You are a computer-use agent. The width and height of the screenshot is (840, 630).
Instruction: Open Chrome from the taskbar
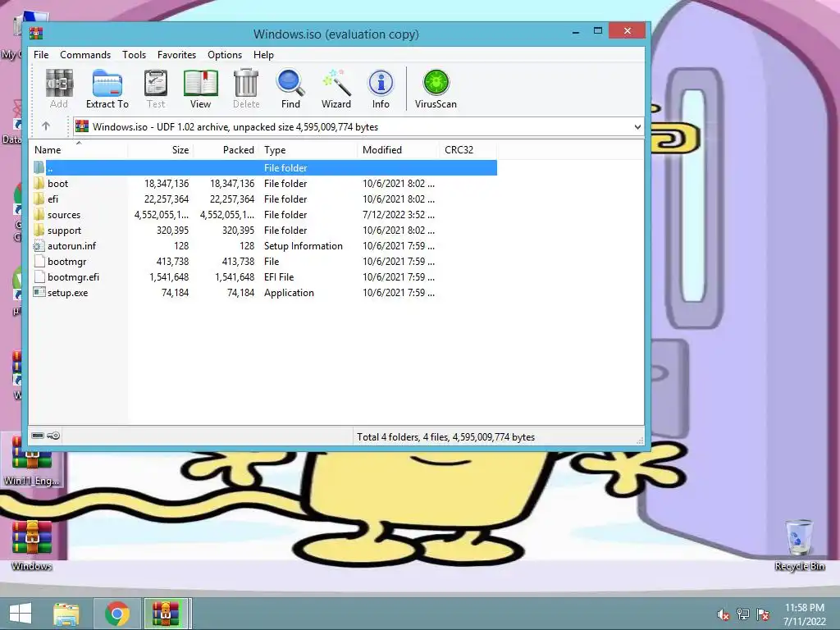click(117, 614)
